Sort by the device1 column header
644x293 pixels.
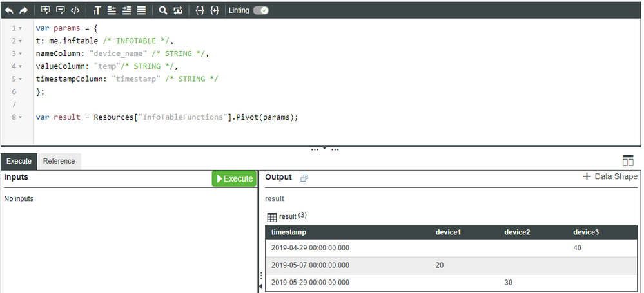click(x=448, y=232)
